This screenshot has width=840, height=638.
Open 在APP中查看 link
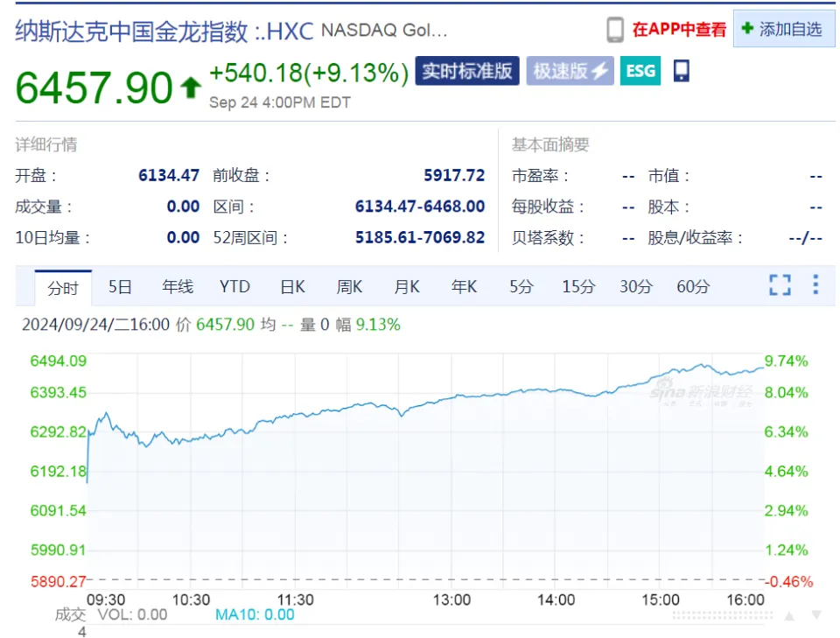(x=679, y=30)
